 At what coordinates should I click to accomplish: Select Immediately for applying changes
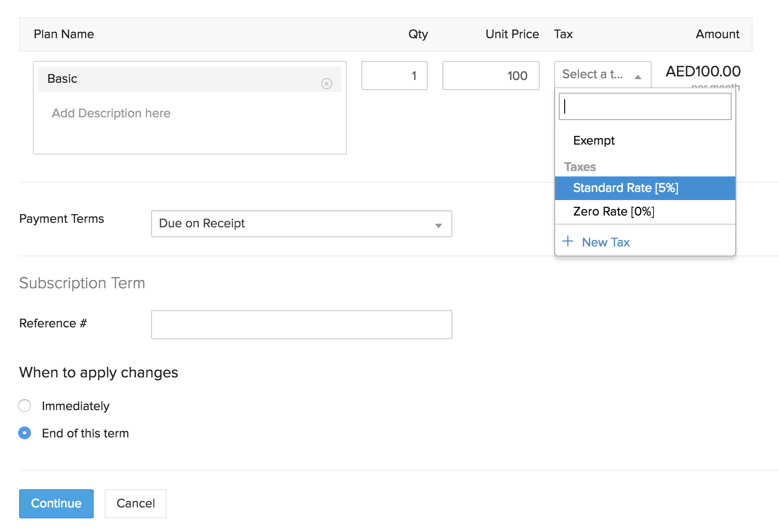coord(25,406)
